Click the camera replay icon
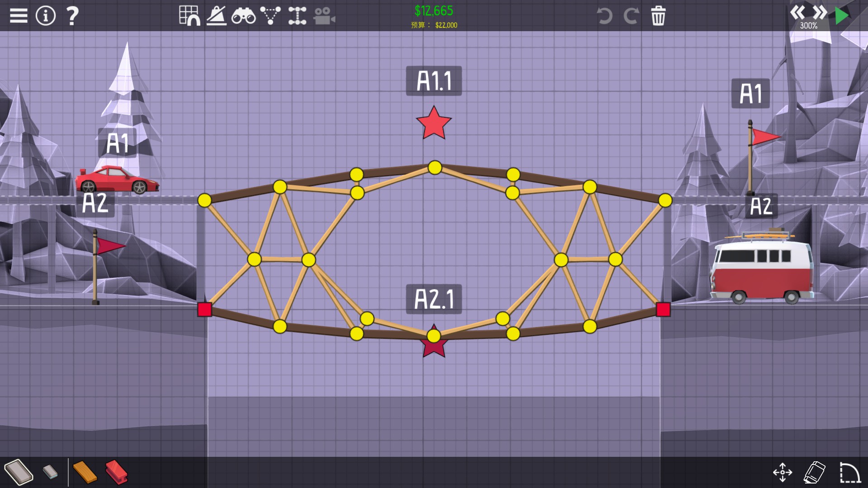The height and width of the screenshot is (488, 868). [x=324, y=16]
